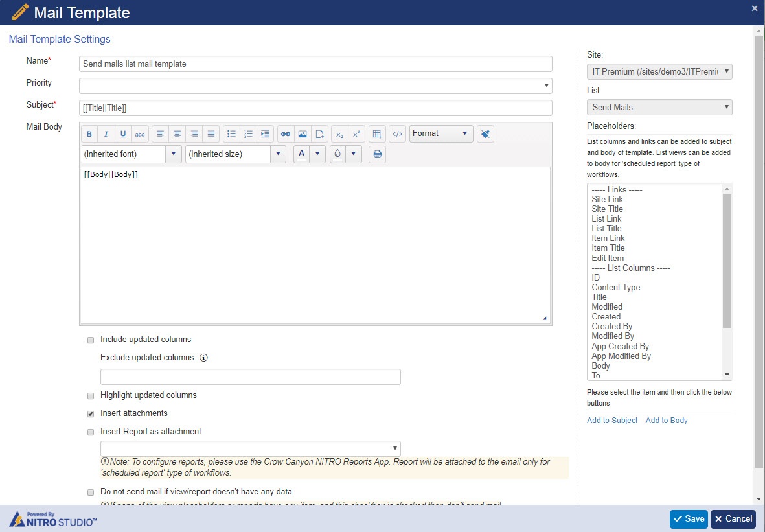Click the clean formatting icon
The height and width of the screenshot is (532, 765).
point(485,134)
